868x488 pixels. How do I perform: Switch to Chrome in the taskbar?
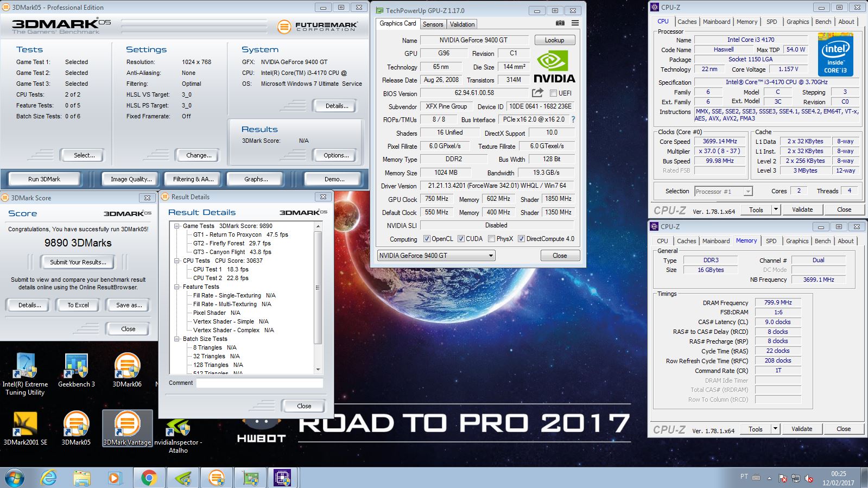pyautogui.click(x=149, y=478)
